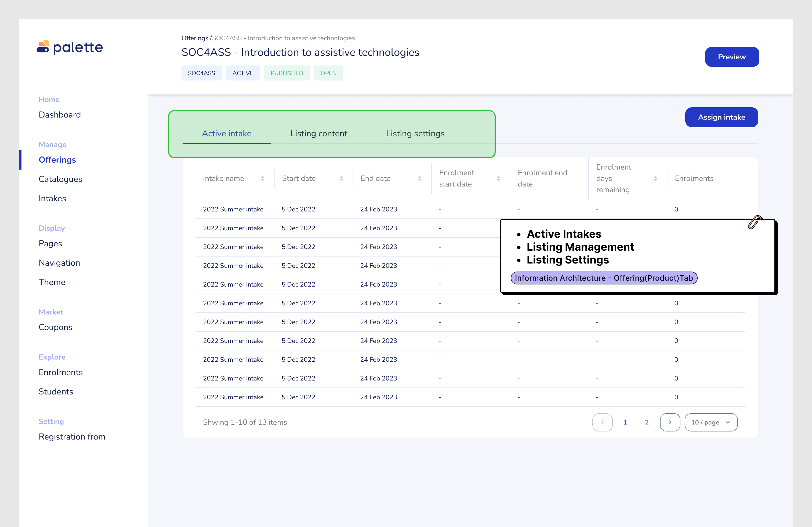Viewport: 812px width, 527px height.
Task: Open Dashboard in sidebar
Action: tap(60, 115)
